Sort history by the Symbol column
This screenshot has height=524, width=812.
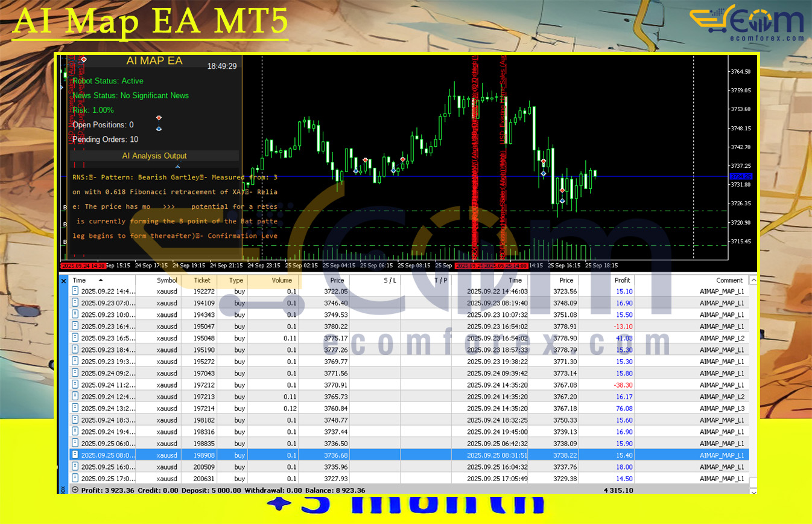coord(167,280)
